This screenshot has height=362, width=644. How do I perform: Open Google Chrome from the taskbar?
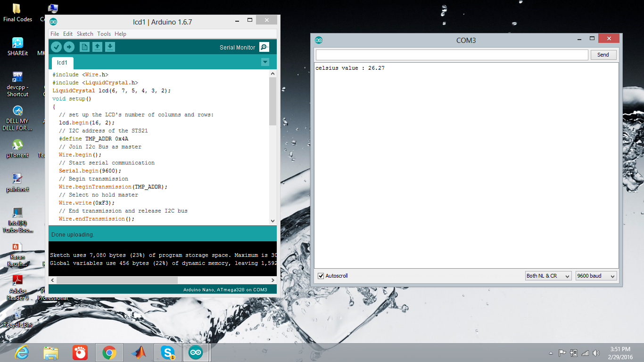(109, 353)
